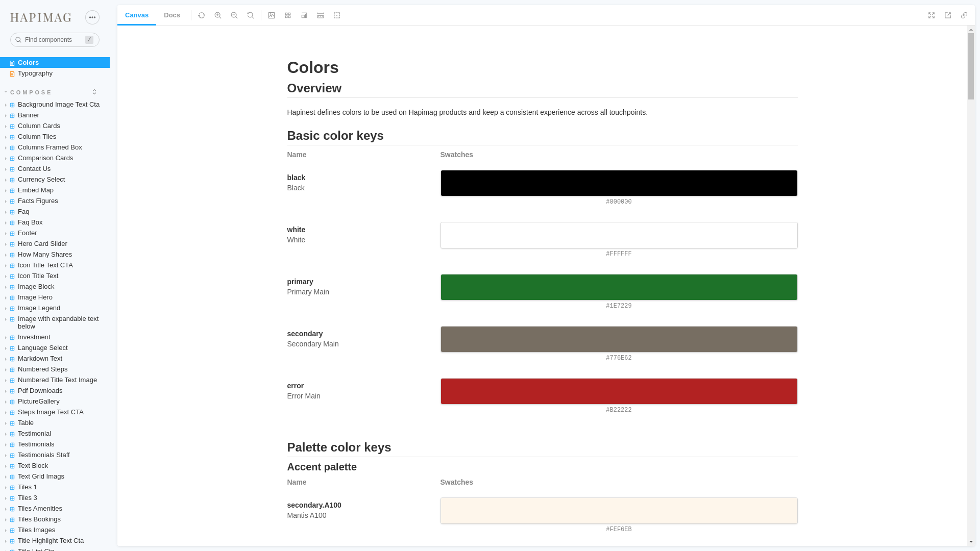Viewport: 980px width, 551px height.
Task: Click the Colors document icon
Action: [x=12, y=63]
